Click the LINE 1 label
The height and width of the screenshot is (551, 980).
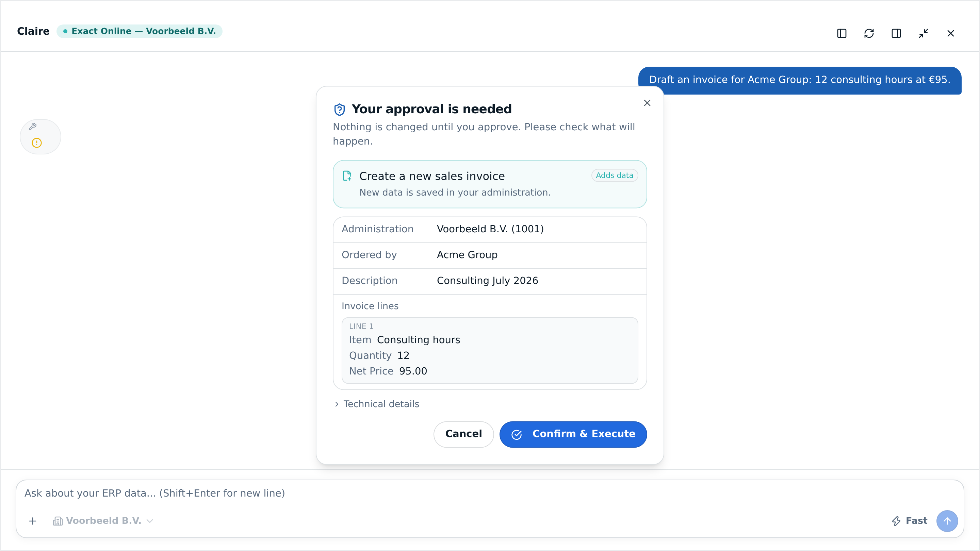pos(361,326)
